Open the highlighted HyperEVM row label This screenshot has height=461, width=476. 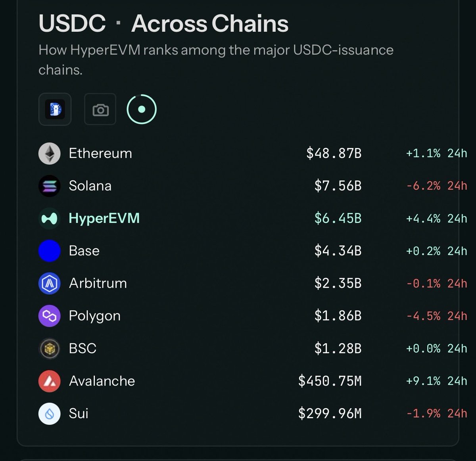(x=104, y=219)
